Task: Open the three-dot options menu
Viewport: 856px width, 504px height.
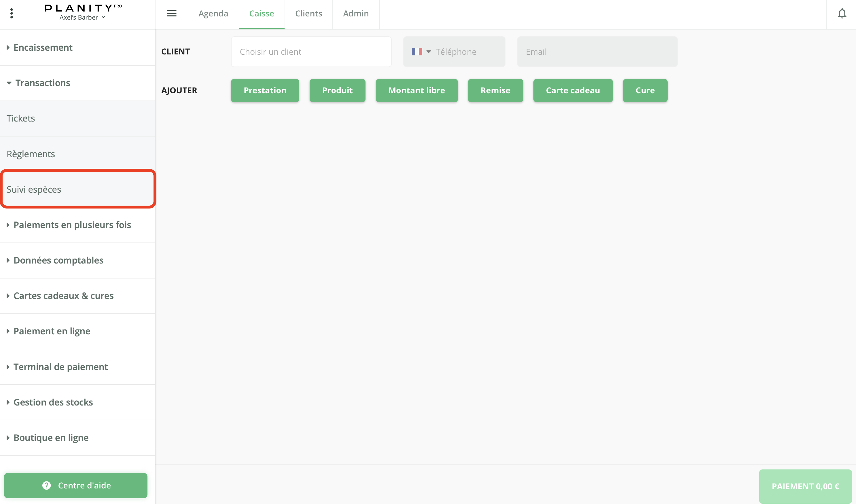Action: pyautogui.click(x=12, y=13)
